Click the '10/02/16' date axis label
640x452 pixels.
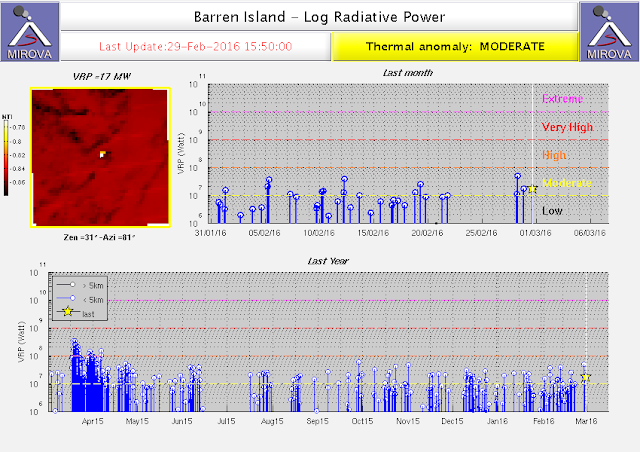(319, 233)
